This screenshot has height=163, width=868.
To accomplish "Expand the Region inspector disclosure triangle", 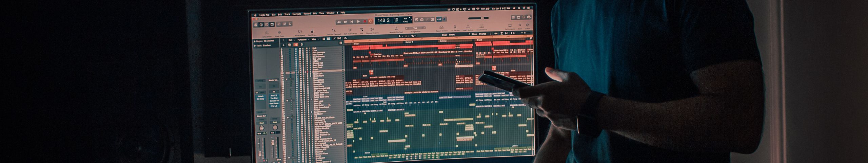I will point(255,41).
